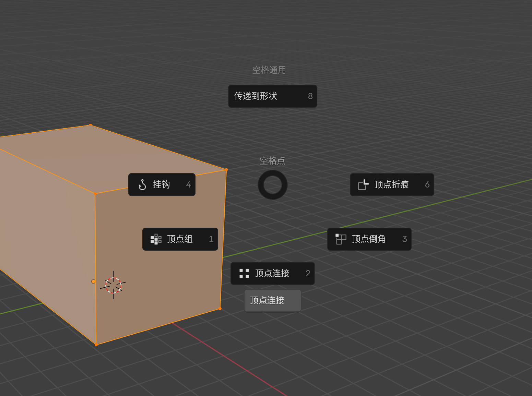
Task: Click the gray 顶点连接 tooltip box
Action: click(x=272, y=300)
